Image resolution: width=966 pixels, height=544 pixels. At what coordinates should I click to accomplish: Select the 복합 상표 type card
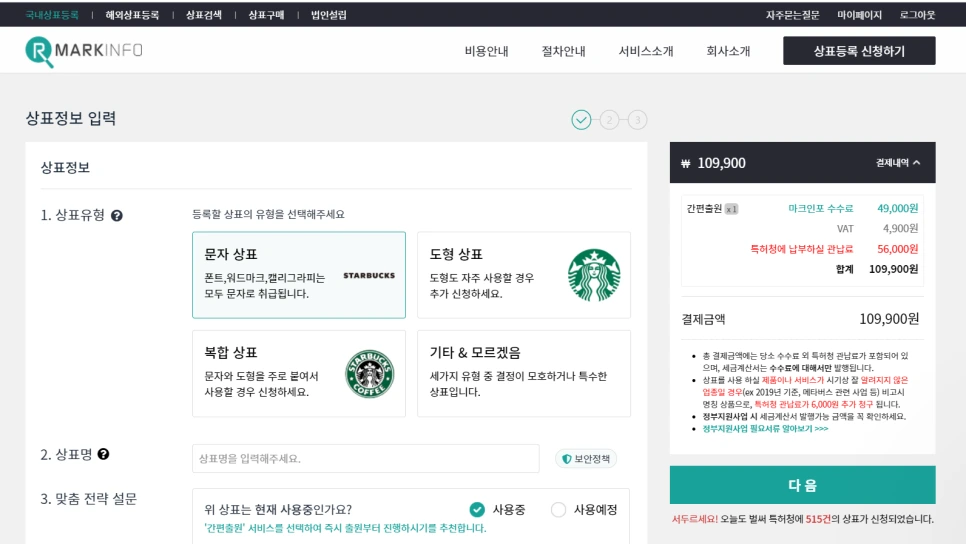(x=299, y=373)
